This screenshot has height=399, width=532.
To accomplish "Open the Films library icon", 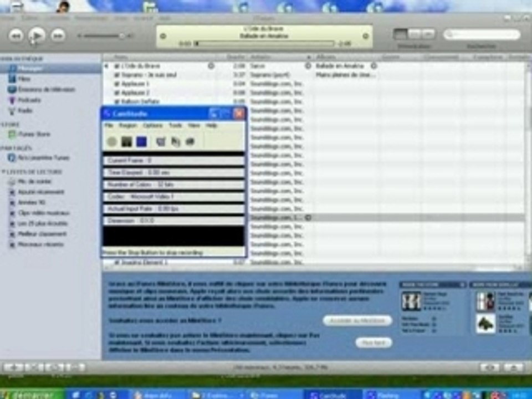I will point(12,79).
